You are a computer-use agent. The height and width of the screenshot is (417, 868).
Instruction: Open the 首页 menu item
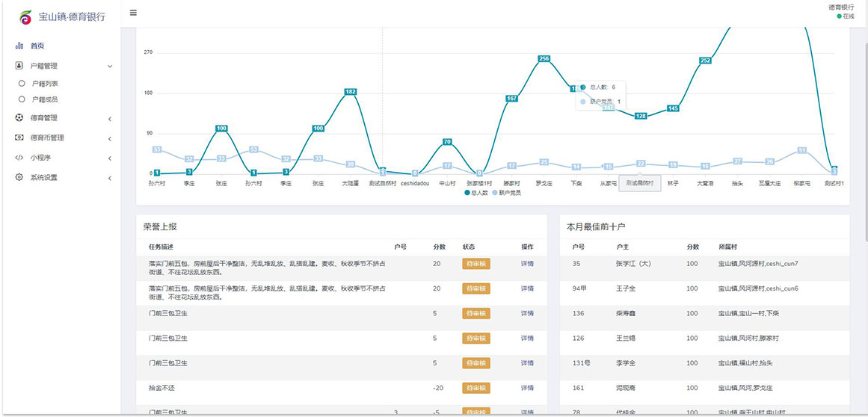pos(37,46)
